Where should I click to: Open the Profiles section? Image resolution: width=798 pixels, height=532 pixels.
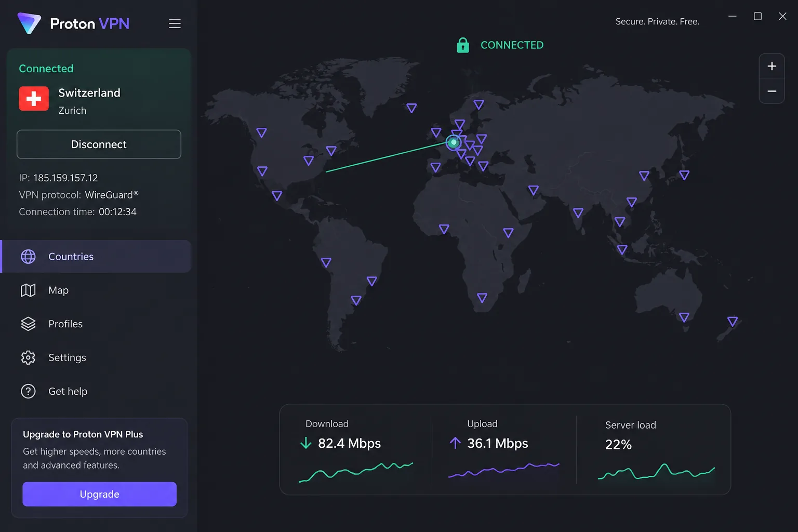coord(97,324)
